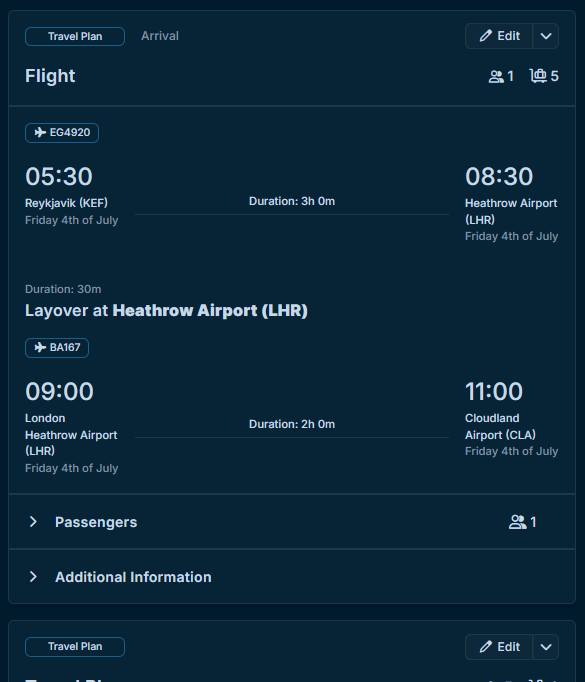
Task: Select the Arrival label
Action: tap(160, 36)
